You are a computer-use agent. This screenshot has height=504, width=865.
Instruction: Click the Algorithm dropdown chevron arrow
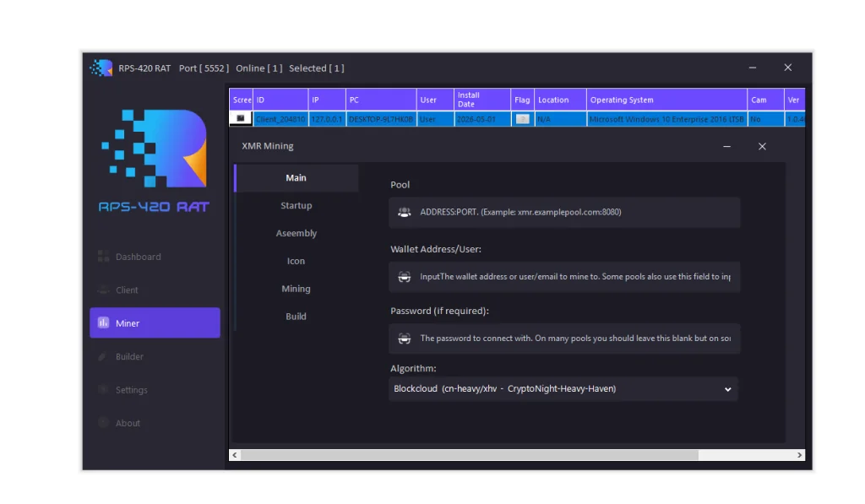coord(727,389)
